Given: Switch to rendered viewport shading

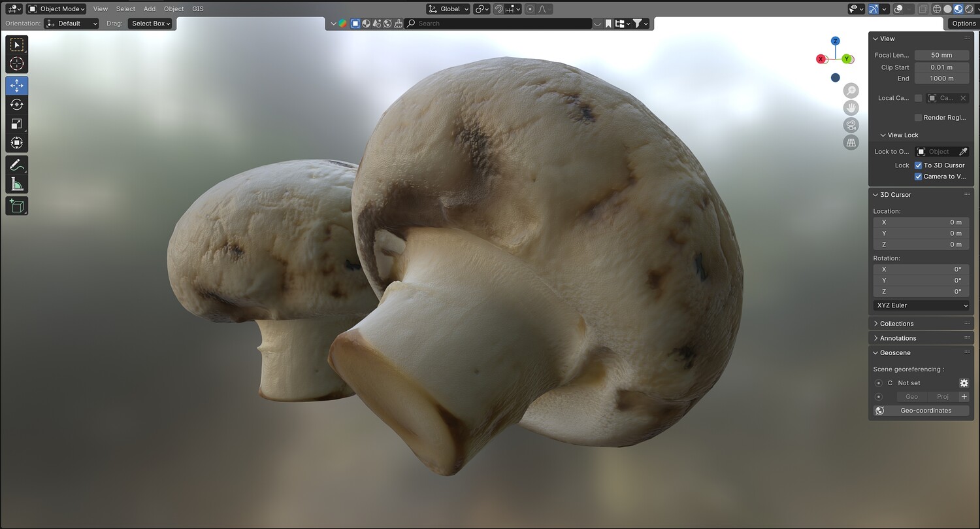Looking at the screenshot, I should 968,9.
